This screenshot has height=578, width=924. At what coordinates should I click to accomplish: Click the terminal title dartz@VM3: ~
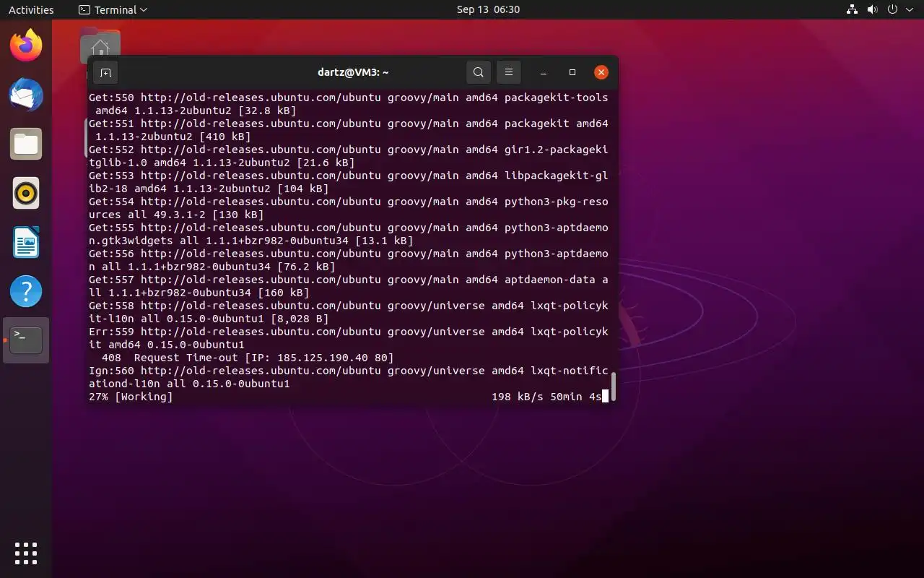pos(353,72)
